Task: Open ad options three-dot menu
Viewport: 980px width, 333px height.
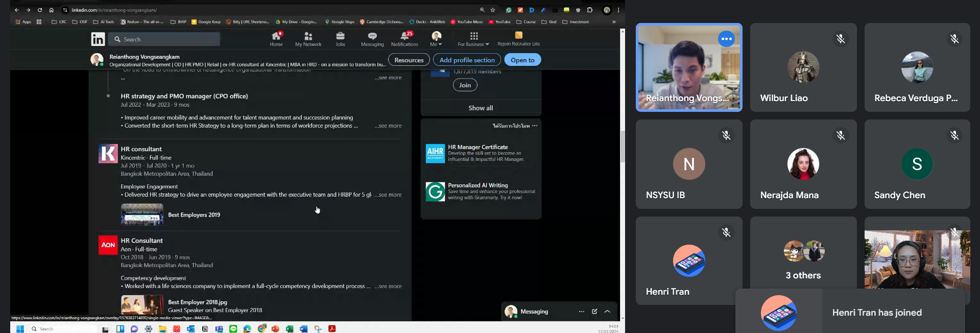Action: click(535, 126)
